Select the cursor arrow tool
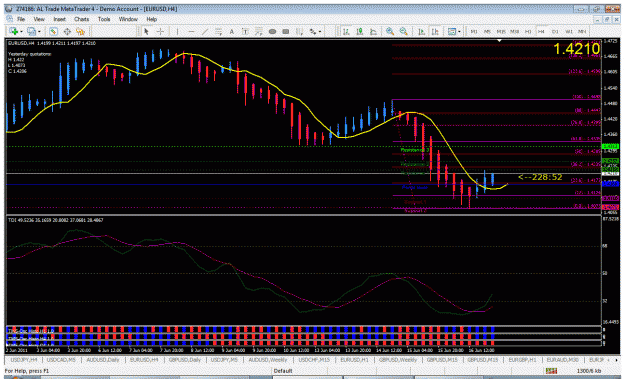Image resolution: width=625 pixels, height=379 pixels. (x=146, y=31)
